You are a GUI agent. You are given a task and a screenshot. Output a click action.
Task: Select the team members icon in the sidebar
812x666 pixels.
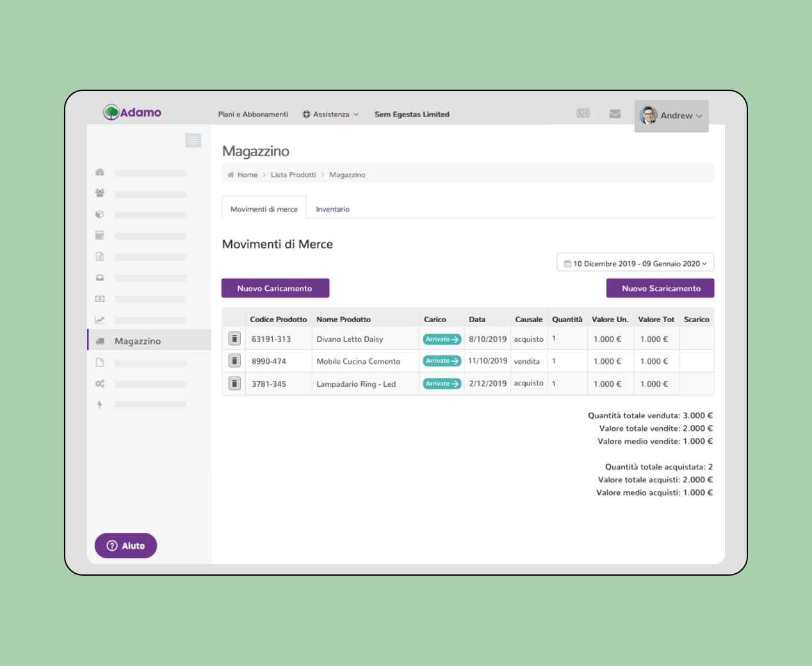pyautogui.click(x=100, y=193)
